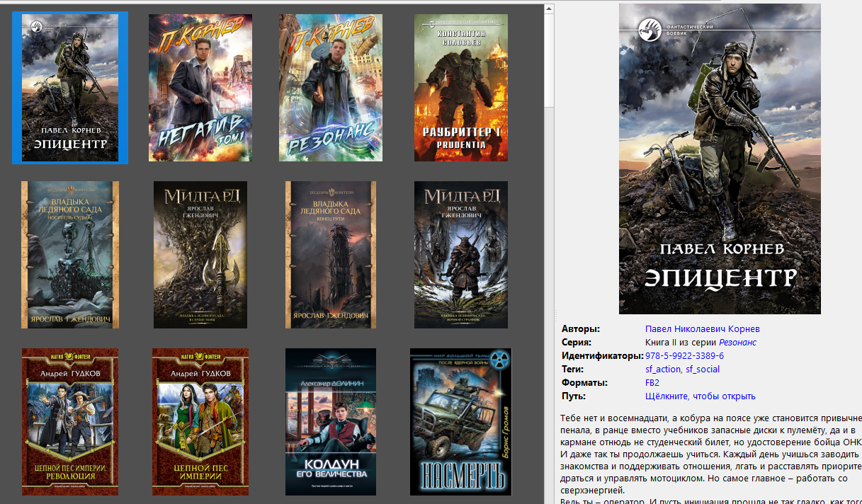Select the Колдун его величества cover

pos(331,422)
